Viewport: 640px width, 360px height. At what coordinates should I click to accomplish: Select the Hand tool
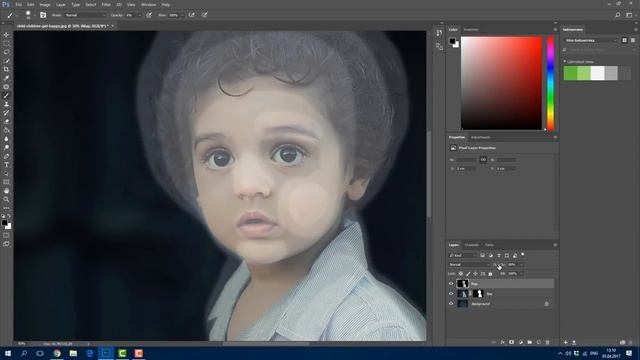click(x=6, y=191)
